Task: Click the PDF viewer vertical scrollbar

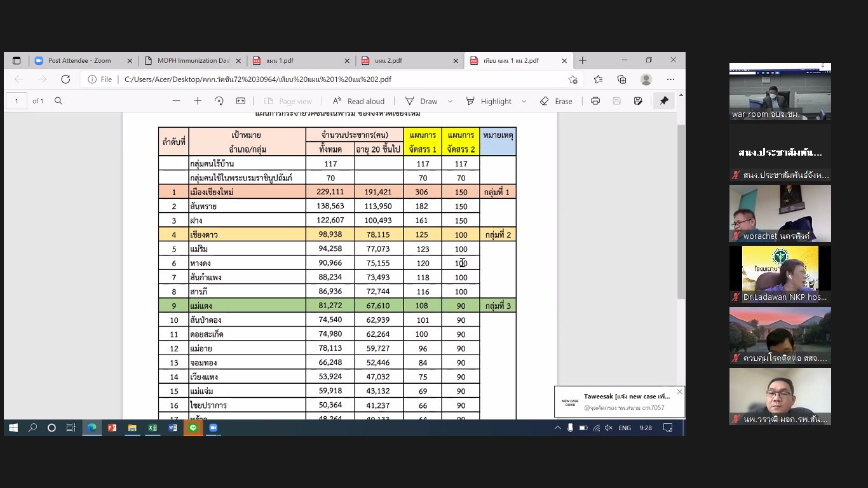Action: [x=681, y=210]
